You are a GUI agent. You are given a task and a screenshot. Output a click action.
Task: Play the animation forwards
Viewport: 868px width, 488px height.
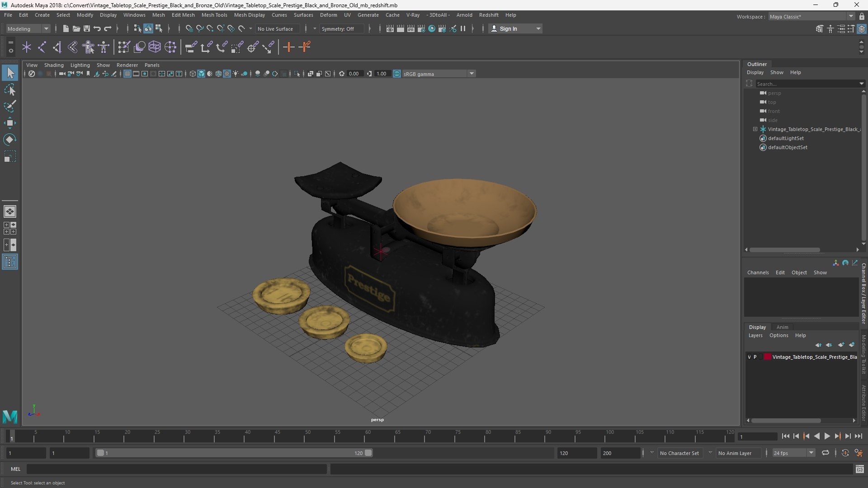pos(827,436)
